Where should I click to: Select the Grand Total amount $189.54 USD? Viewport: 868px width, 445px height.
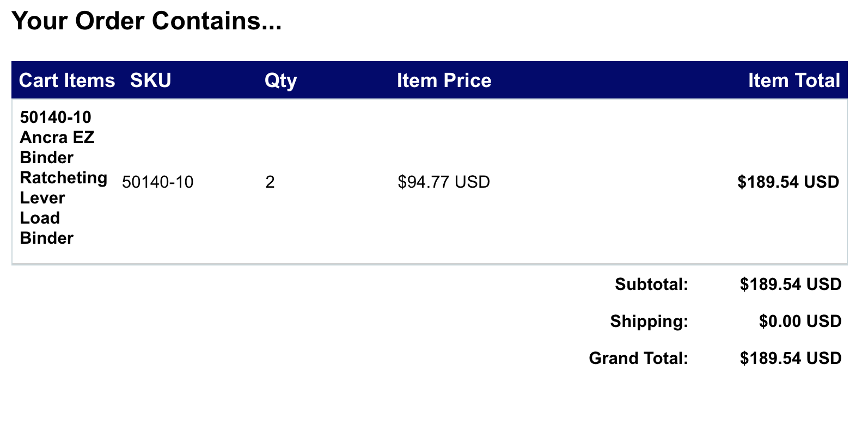click(x=790, y=358)
